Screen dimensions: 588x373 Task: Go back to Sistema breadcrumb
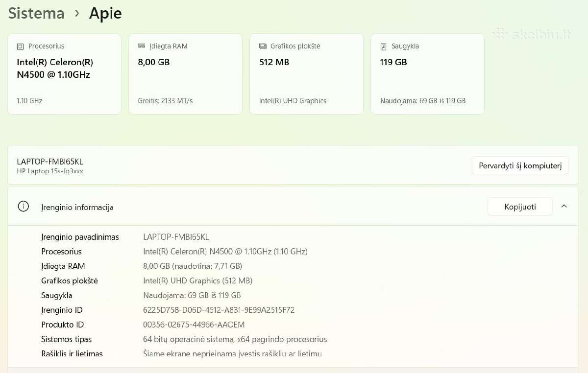(36, 13)
